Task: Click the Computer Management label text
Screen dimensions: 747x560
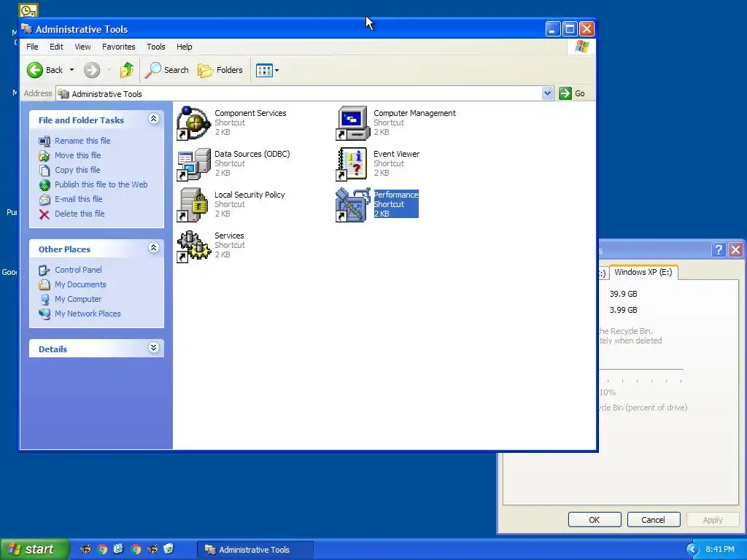Action: [x=414, y=113]
